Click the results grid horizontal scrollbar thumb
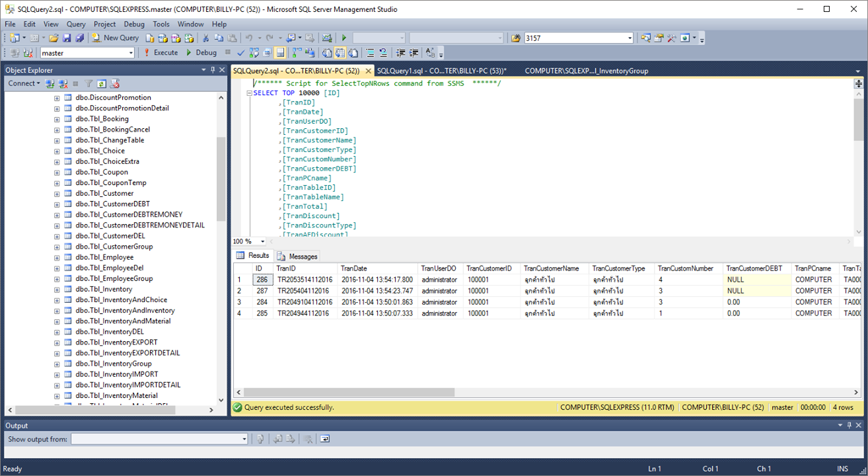The width and height of the screenshot is (868, 476). [349, 392]
